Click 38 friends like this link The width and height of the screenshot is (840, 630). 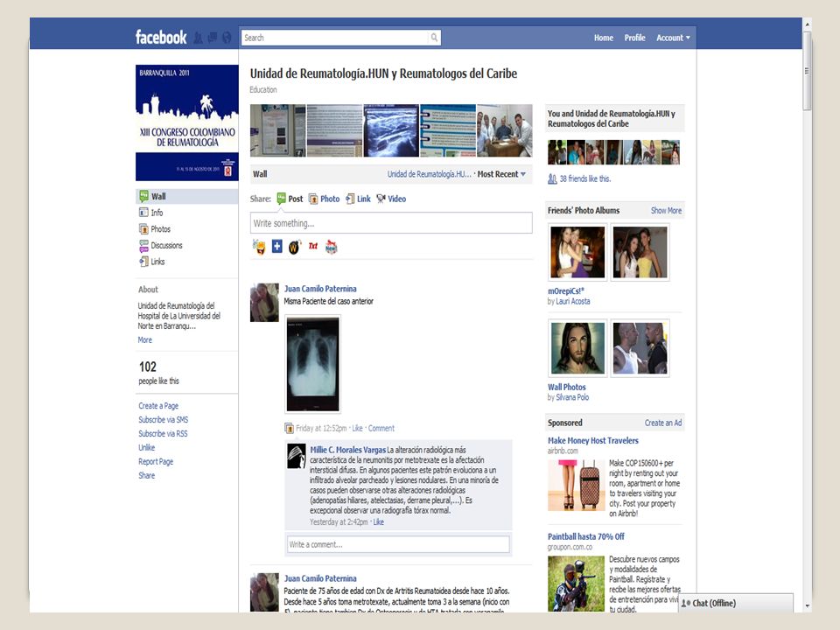click(584, 178)
